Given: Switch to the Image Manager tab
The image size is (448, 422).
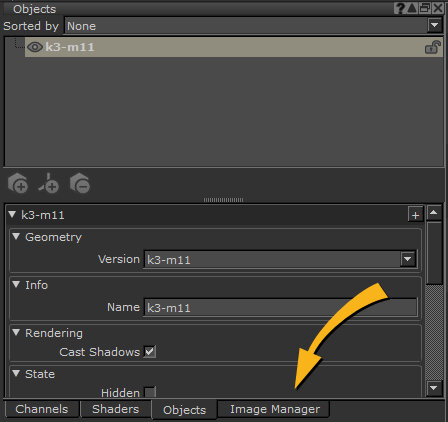Looking at the screenshot, I should click(x=275, y=409).
